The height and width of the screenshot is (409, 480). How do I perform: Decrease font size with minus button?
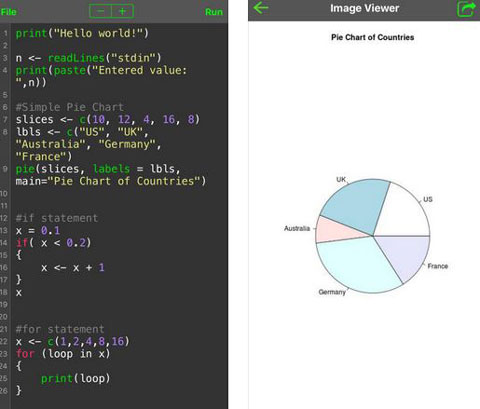[100, 11]
